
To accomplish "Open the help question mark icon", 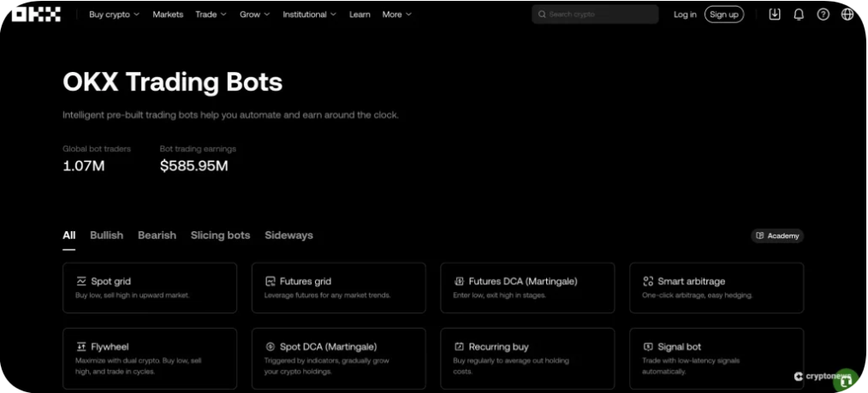I will point(823,15).
